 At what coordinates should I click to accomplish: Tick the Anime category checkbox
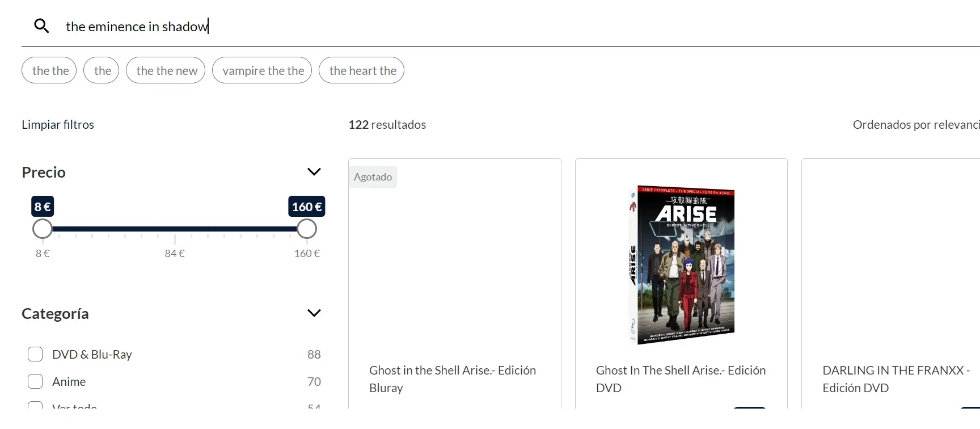coord(35,381)
